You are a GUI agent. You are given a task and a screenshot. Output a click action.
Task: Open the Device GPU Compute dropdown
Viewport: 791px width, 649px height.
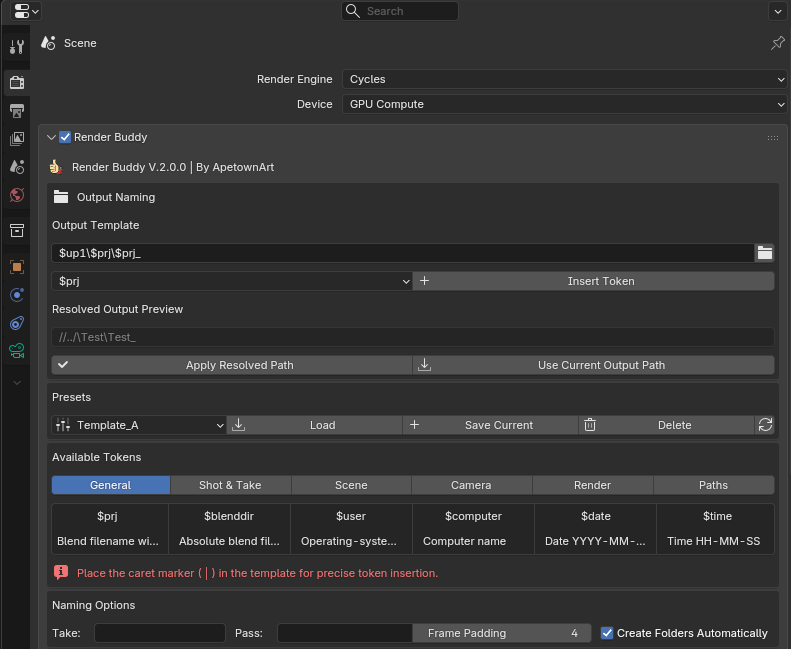tap(564, 104)
